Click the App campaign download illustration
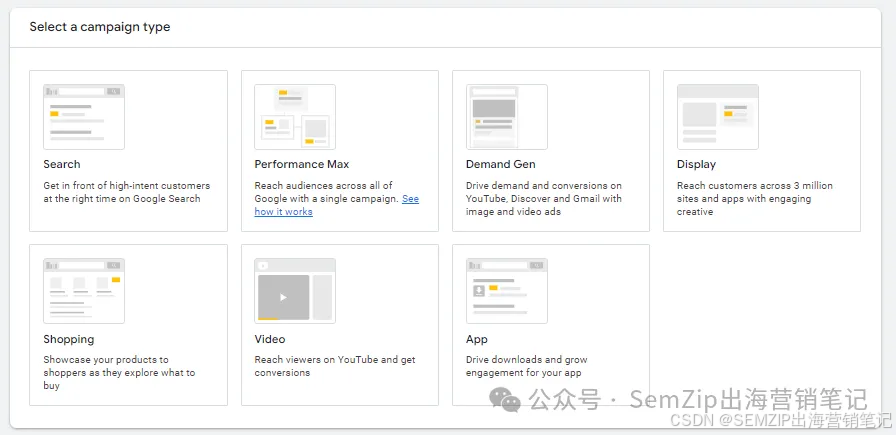The width and height of the screenshot is (896, 435). pos(507,291)
